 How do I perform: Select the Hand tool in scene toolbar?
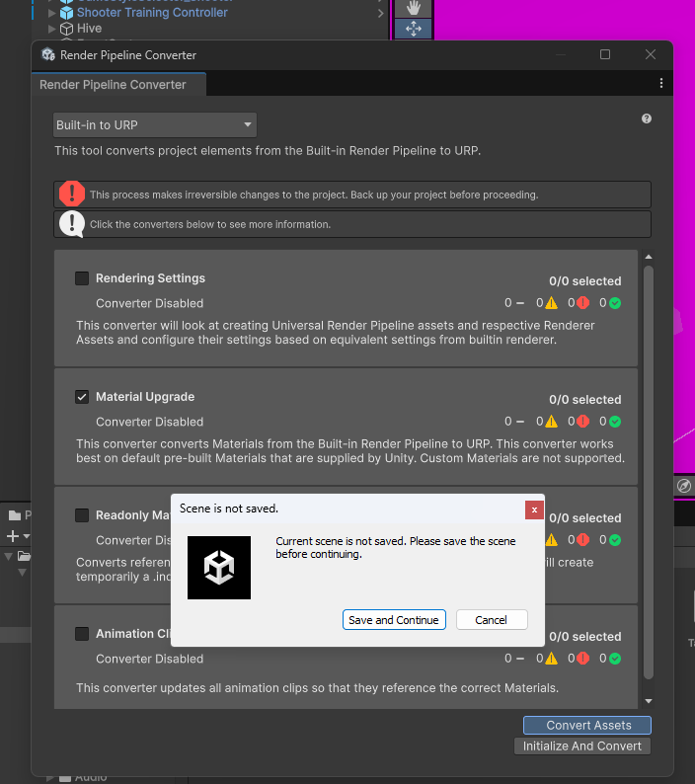coord(413,7)
